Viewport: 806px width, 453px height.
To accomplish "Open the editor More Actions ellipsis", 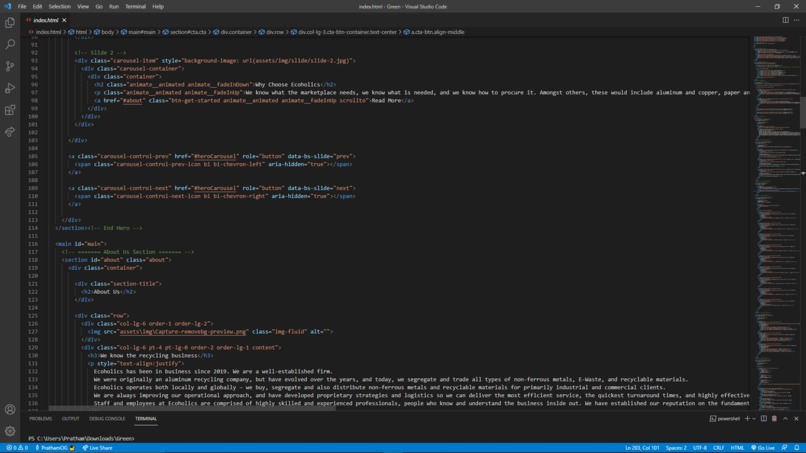I will coord(796,20).
